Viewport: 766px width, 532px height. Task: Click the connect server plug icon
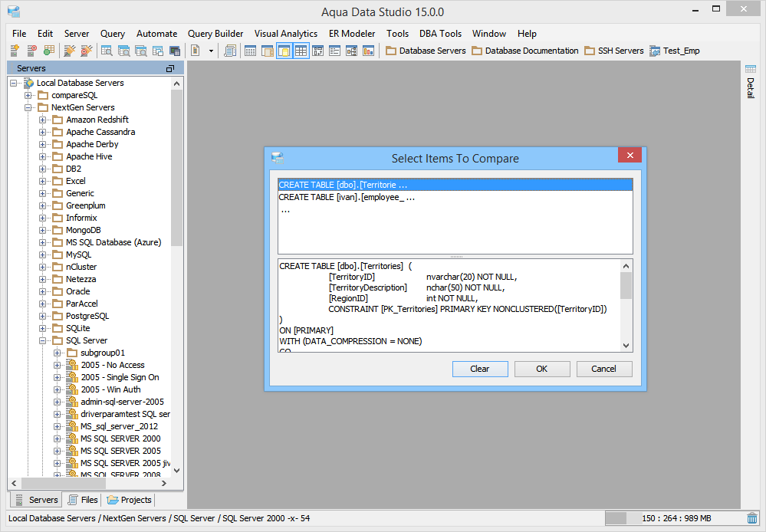70,51
